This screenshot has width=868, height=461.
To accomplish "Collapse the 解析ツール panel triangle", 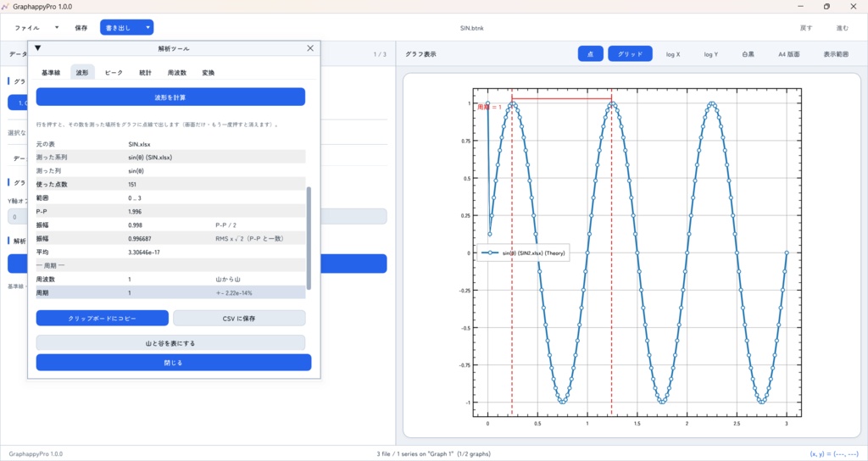I will [37, 48].
